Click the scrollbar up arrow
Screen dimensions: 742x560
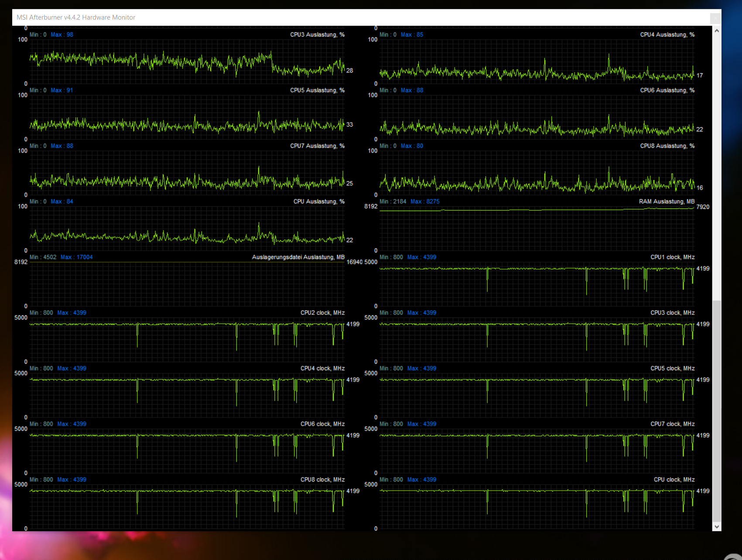coord(717,31)
